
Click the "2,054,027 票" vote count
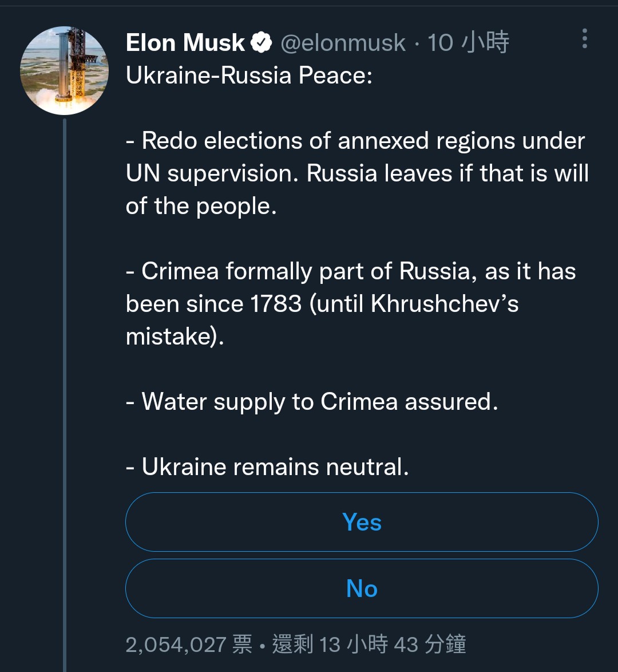pos(189,645)
